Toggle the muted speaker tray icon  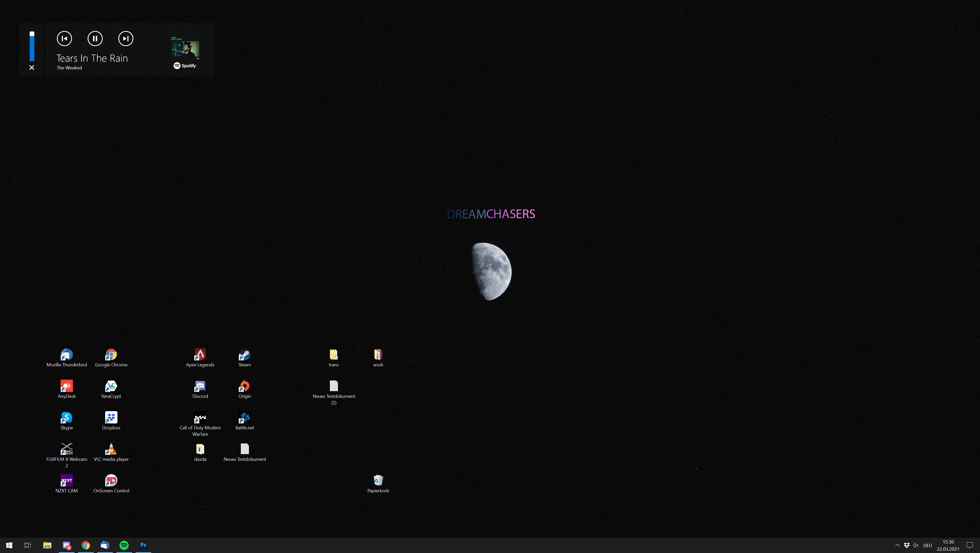coord(916,545)
